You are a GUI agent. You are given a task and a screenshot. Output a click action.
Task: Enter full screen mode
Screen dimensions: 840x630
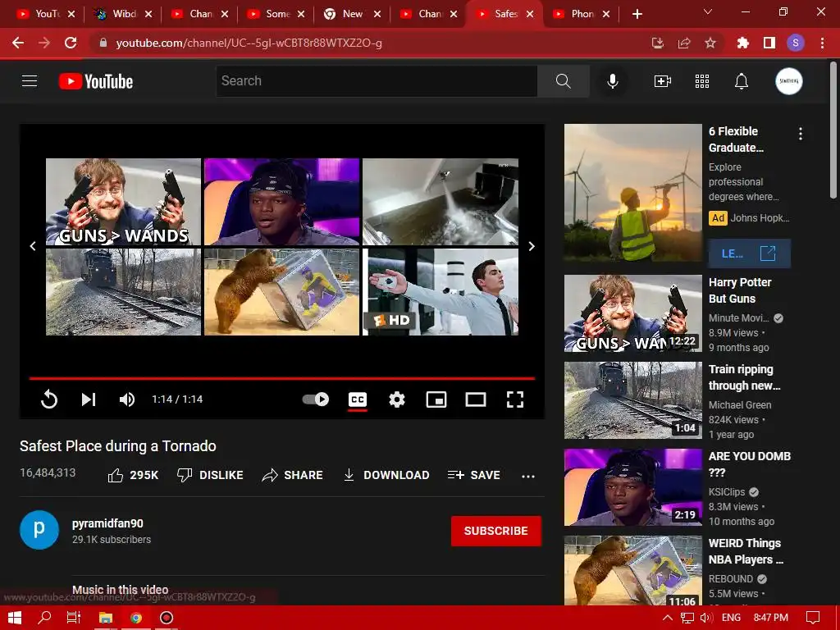(515, 399)
